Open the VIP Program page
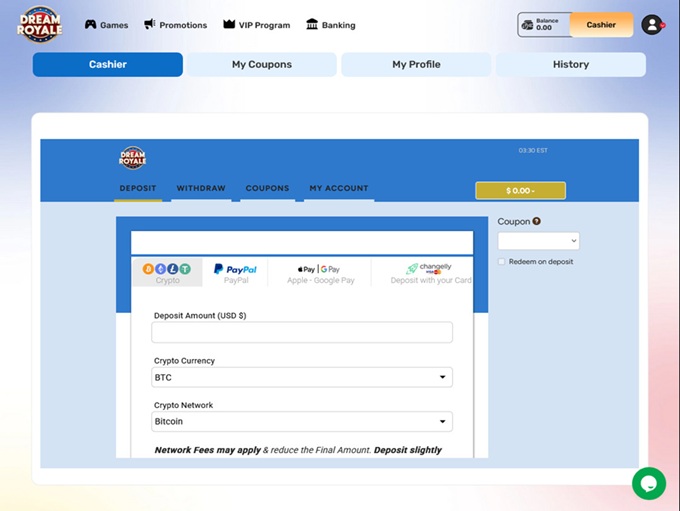This screenshot has height=511, width=680. 256,25
